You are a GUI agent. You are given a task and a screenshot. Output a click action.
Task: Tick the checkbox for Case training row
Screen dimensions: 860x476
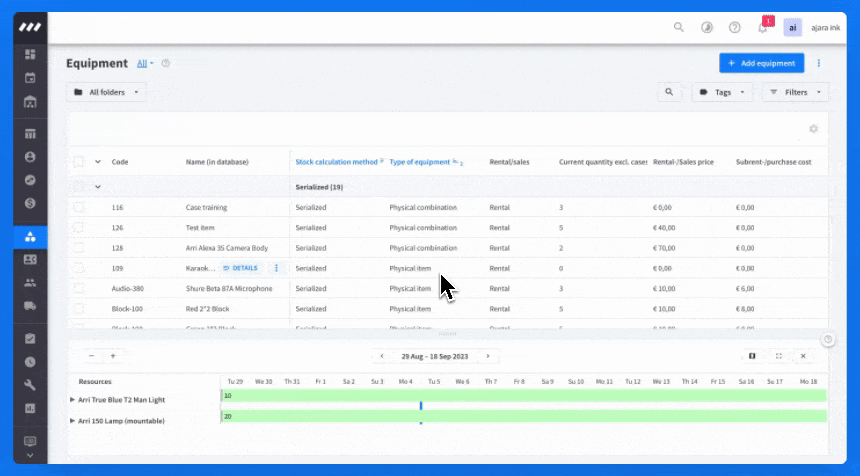(x=79, y=207)
